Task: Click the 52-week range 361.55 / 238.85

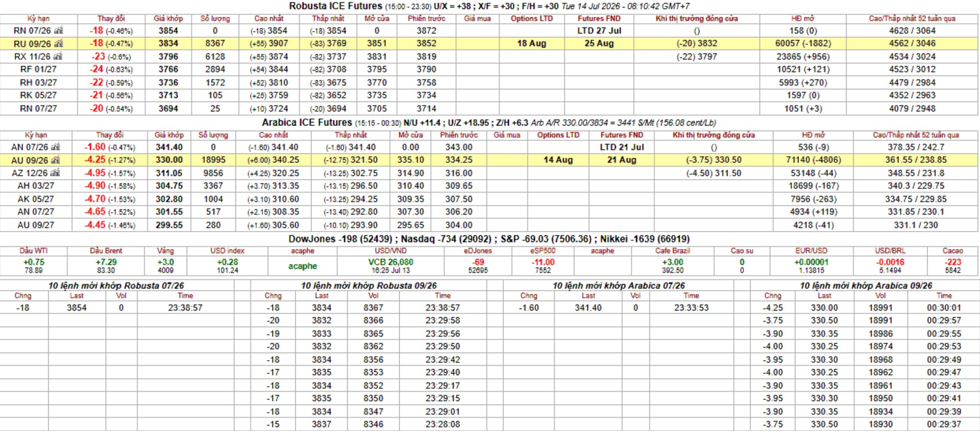Action: click(916, 160)
